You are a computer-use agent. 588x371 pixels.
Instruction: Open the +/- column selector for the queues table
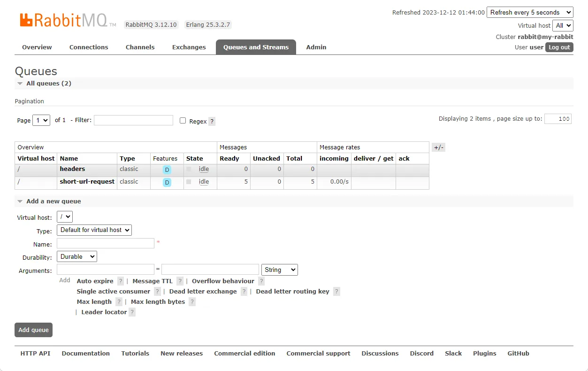[438, 147]
